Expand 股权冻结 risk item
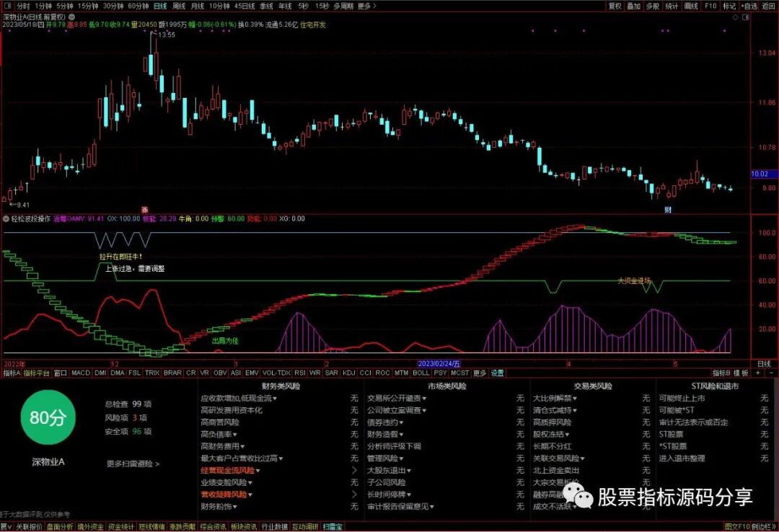Screen dimensions: 779x532 pos(551,434)
